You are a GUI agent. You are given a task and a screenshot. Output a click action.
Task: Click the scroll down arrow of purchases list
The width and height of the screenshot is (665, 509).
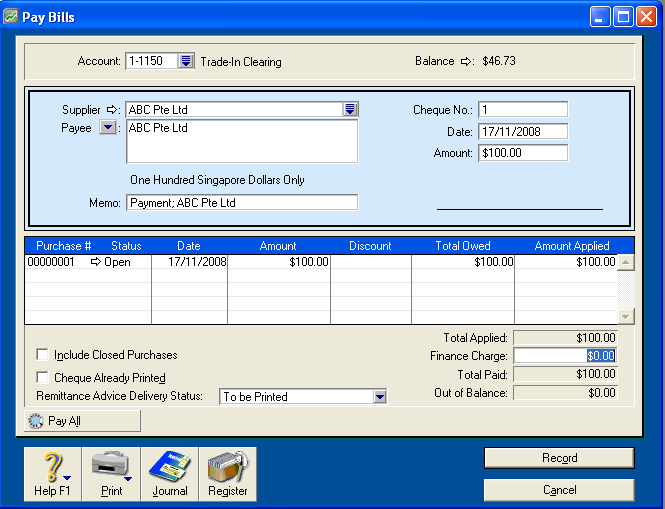click(x=626, y=316)
